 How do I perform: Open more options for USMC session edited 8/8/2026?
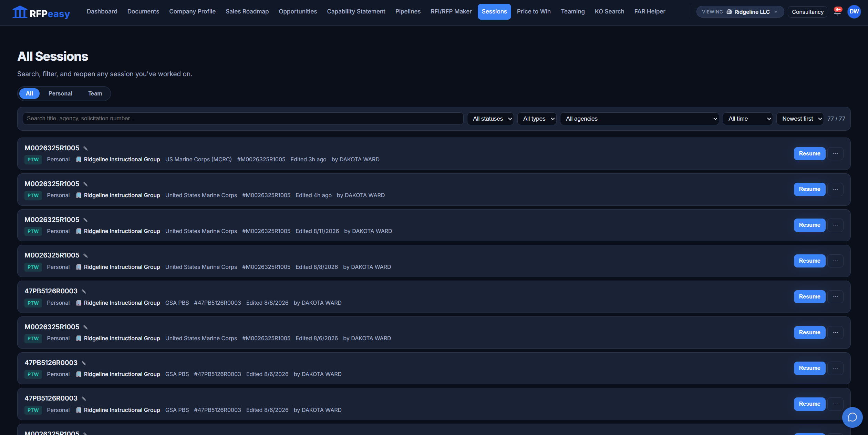[836, 261]
